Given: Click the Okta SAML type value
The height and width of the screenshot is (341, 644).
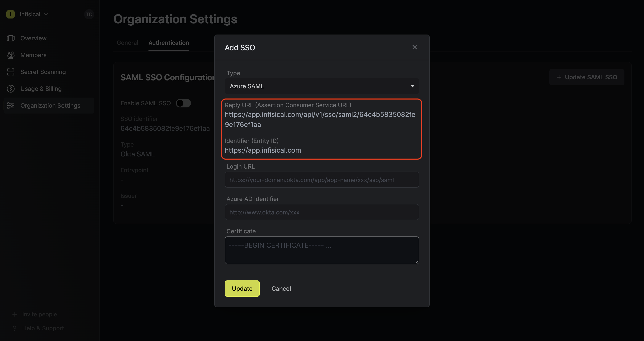Looking at the screenshot, I should tap(138, 154).
